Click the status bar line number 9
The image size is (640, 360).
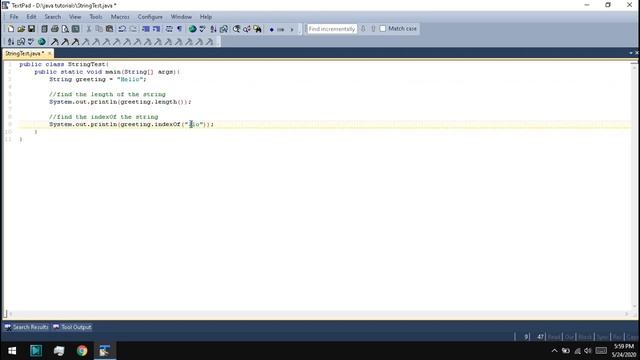tap(526, 337)
